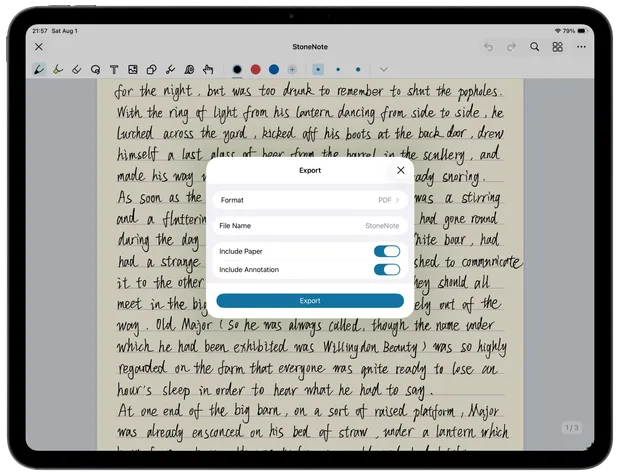This screenshot has height=475, width=620.
Task: Close the note with the top-left X
Action: tap(39, 47)
